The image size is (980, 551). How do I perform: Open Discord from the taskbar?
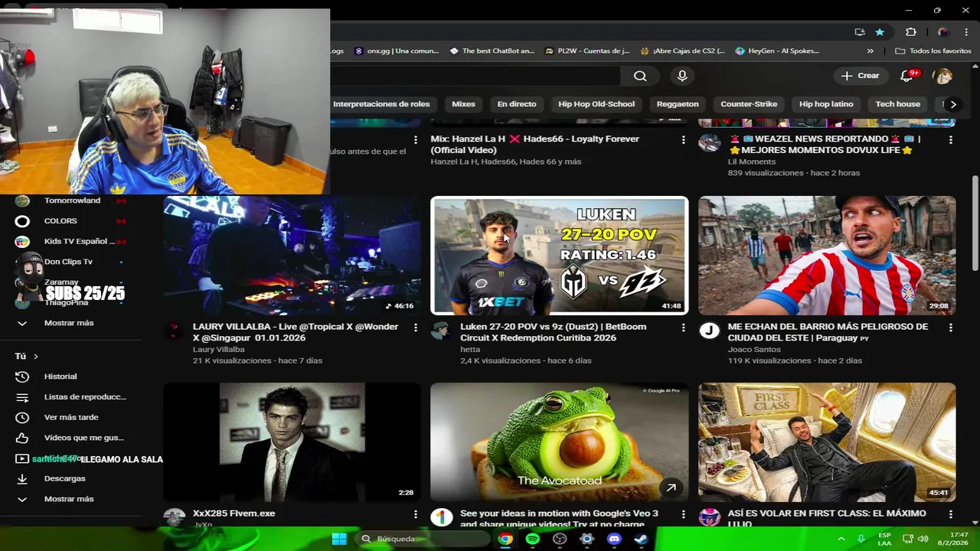(614, 539)
